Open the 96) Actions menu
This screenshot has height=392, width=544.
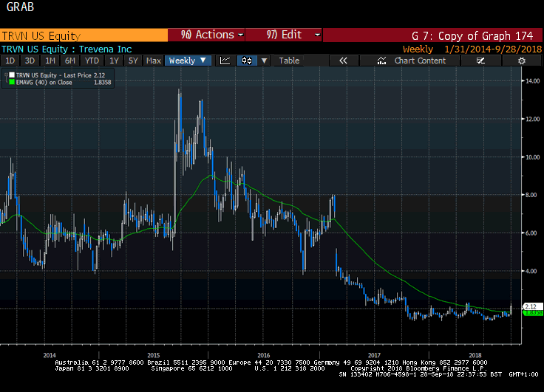click(x=206, y=35)
